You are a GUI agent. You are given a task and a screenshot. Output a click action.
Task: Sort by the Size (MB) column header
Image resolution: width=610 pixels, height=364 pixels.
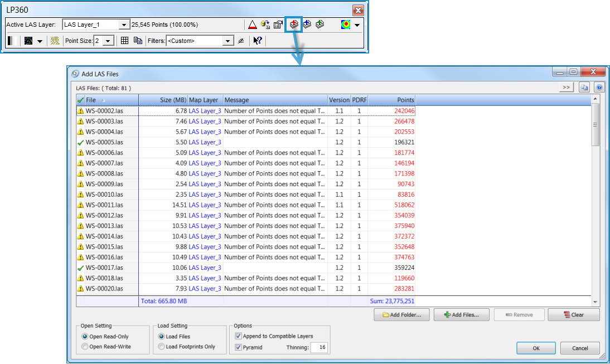point(163,100)
